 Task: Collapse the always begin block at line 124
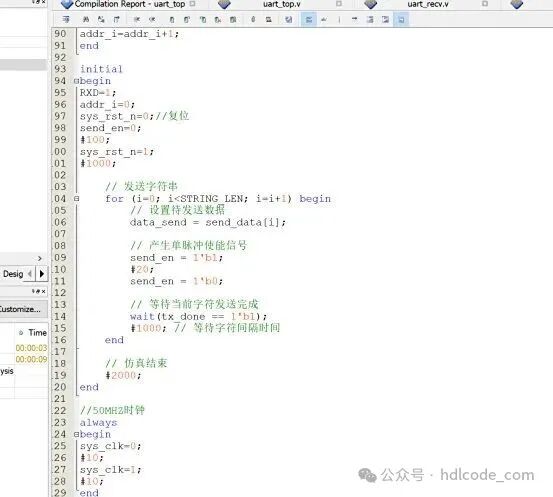tap(77, 435)
